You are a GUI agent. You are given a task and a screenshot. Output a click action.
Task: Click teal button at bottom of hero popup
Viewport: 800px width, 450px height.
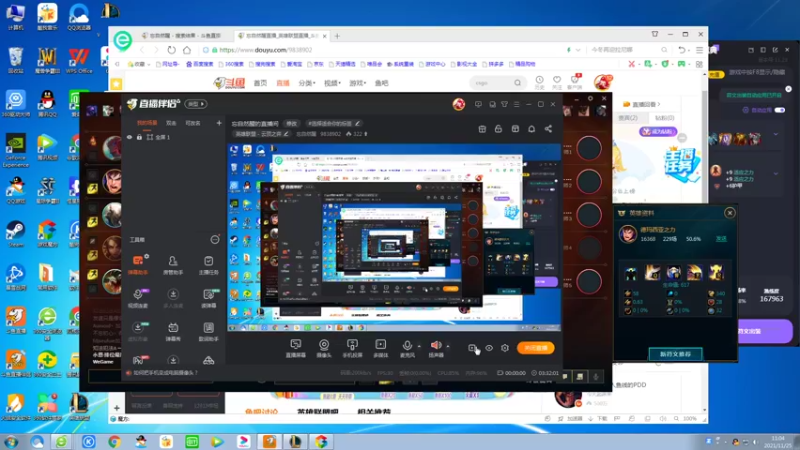pyautogui.click(x=675, y=354)
